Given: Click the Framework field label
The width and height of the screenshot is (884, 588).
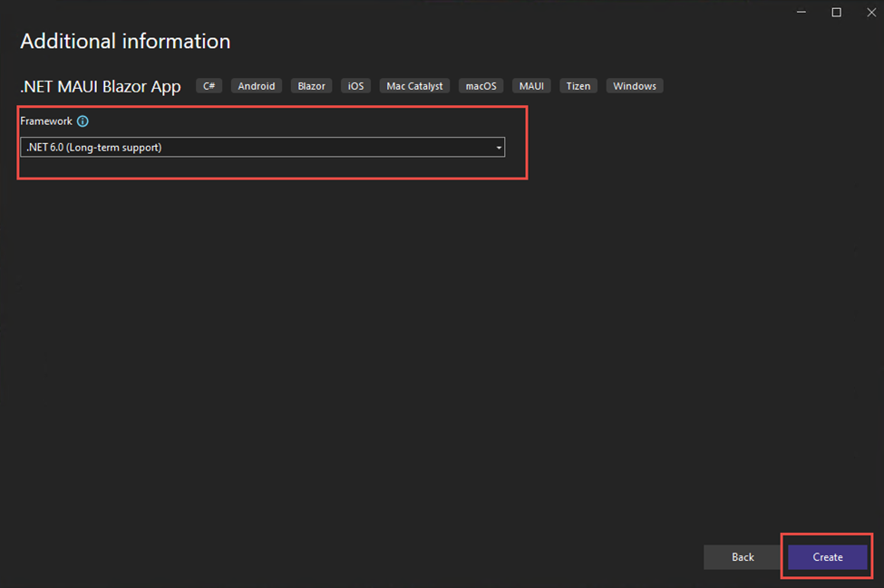Looking at the screenshot, I should pyautogui.click(x=46, y=121).
